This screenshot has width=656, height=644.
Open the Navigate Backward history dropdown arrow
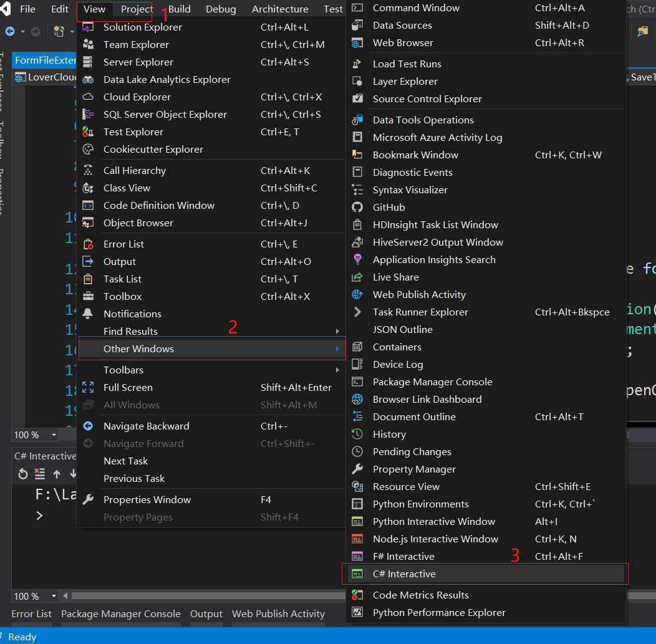[22, 31]
